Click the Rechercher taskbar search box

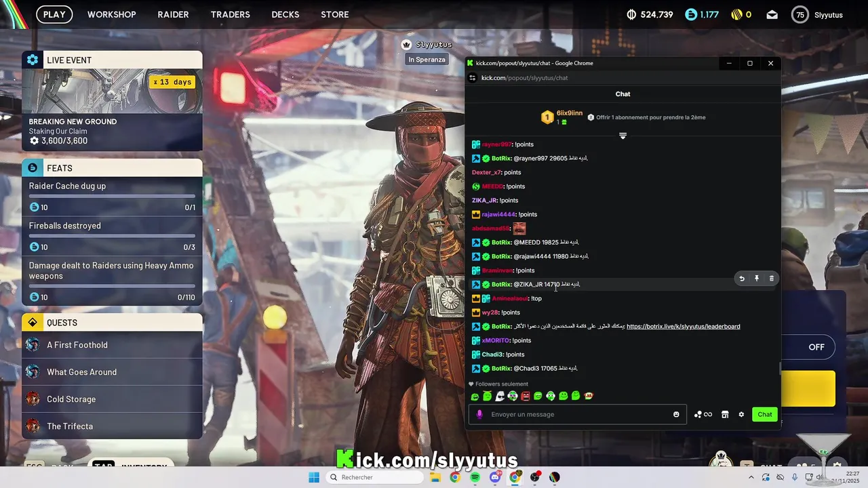click(374, 477)
